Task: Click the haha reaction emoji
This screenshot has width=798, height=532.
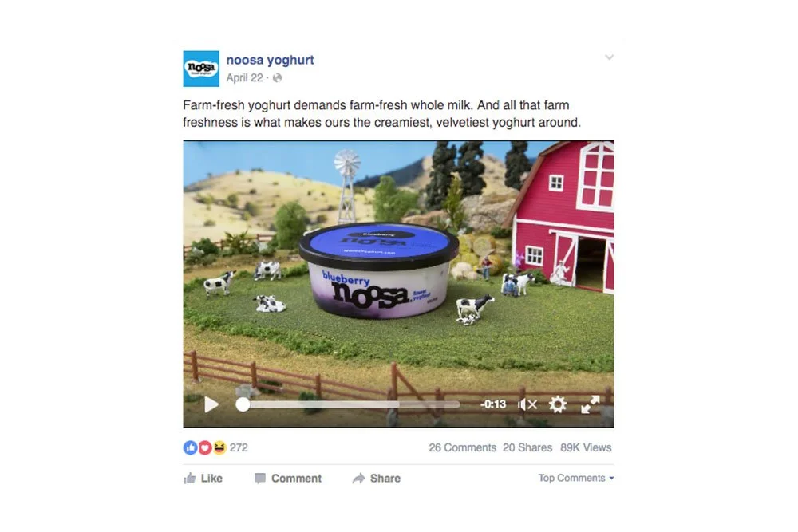Action: click(219, 447)
